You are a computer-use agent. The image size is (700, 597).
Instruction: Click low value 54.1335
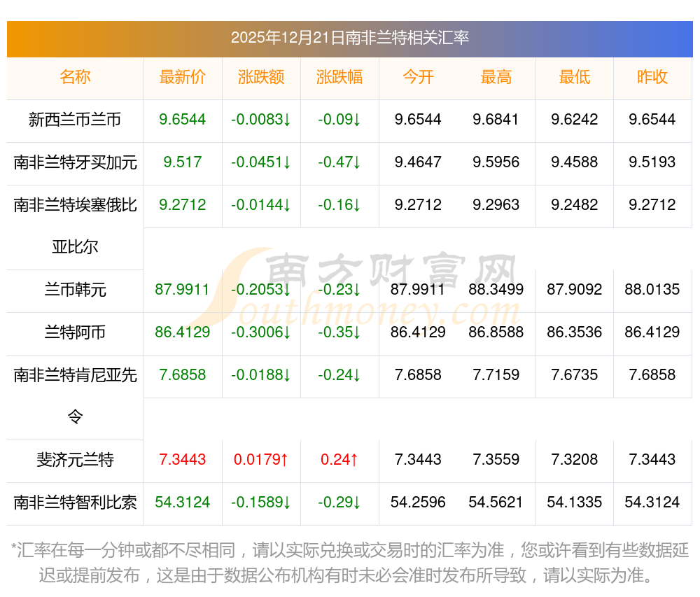(x=575, y=503)
